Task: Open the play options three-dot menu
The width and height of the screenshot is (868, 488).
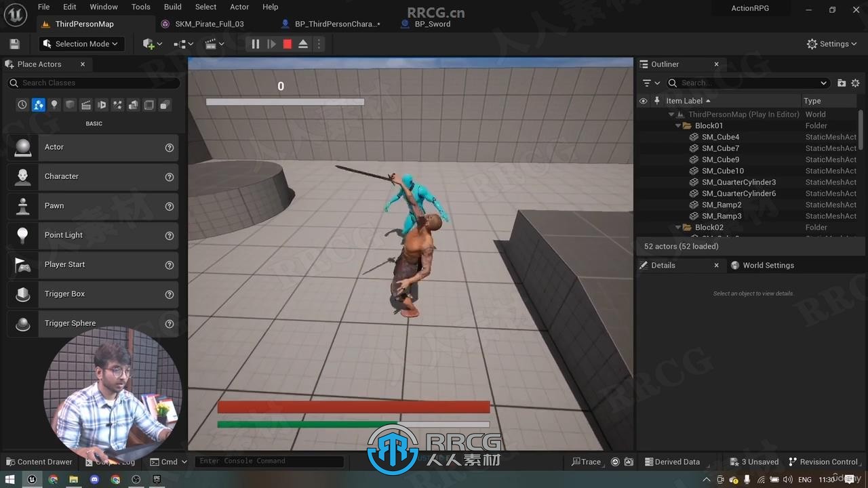Action: 319,44
